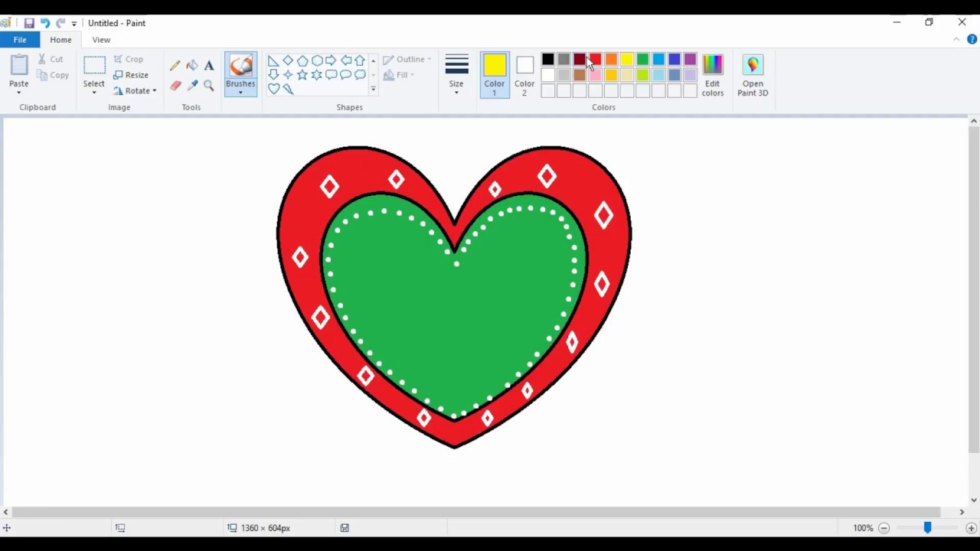Click the Open Paint 3D button
980x551 pixels.
click(x=753, y=74)
